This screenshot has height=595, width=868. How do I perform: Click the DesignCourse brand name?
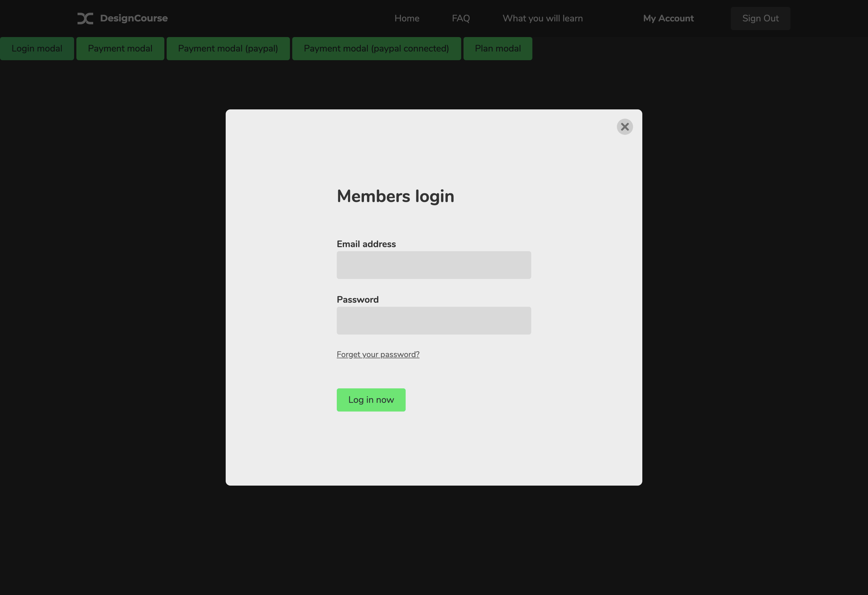(134, 18)
